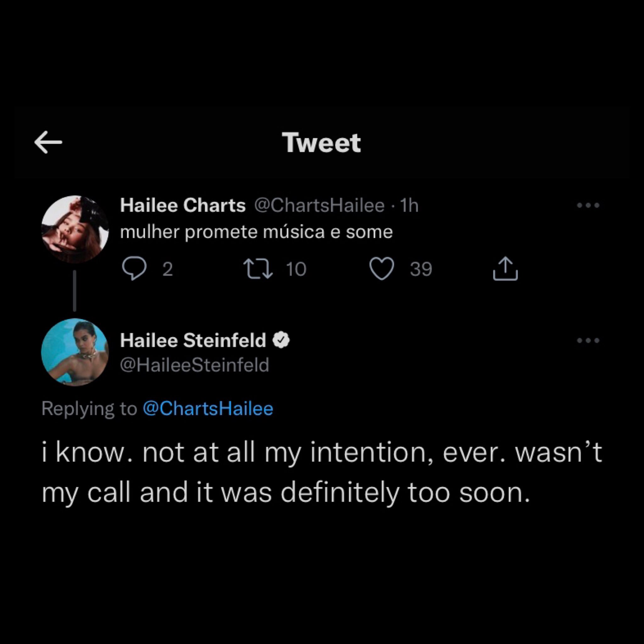Click the @HaileeSteinfeld handle
Viewport: 644px width, 644px height.
click(x=195, y=365)
